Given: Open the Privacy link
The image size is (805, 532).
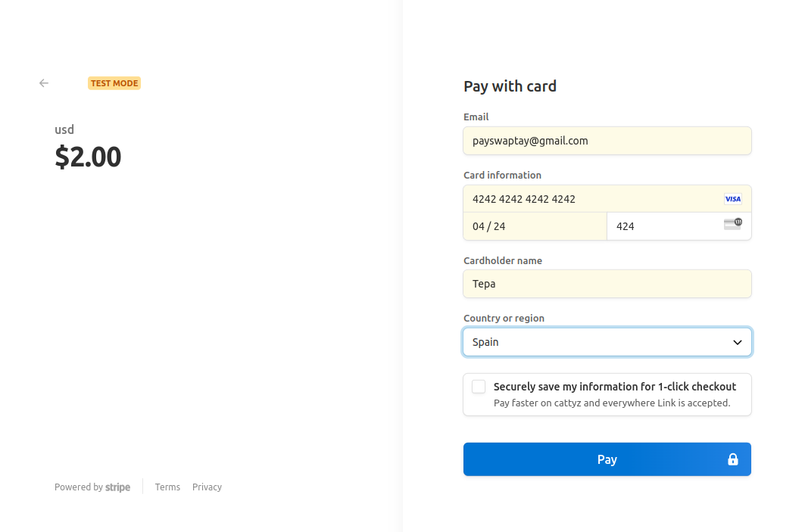Looking at the screenshot, I should pos(207,487).
